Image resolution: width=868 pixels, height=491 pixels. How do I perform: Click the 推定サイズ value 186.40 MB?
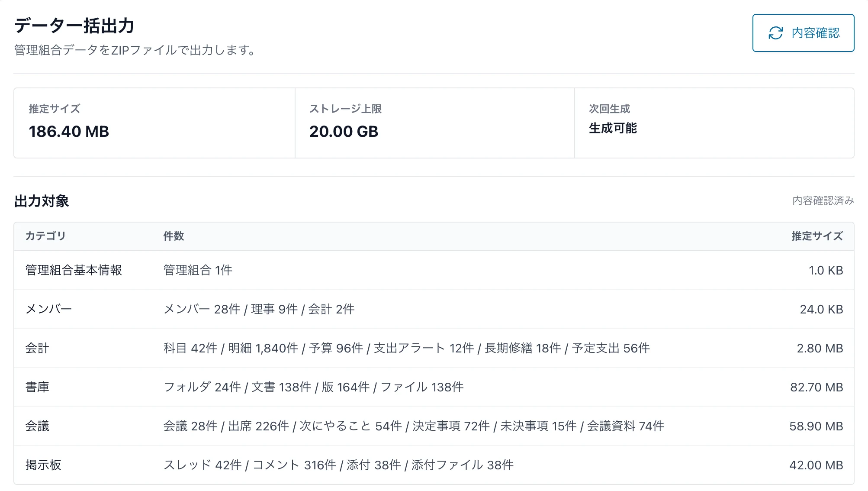coord(69,131)
